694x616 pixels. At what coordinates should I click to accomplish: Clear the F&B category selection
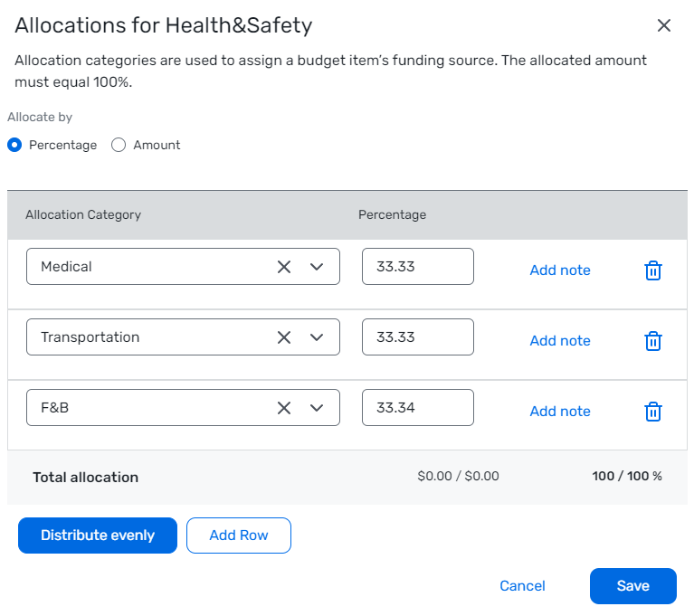coord(284,408)
